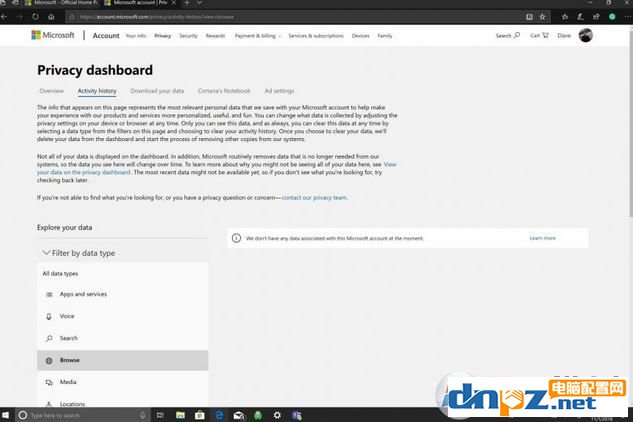The height and width of the screenshot is (422, 633).
Task: Click the Edge icon in taskbar
Action: (x=219, y=415)
